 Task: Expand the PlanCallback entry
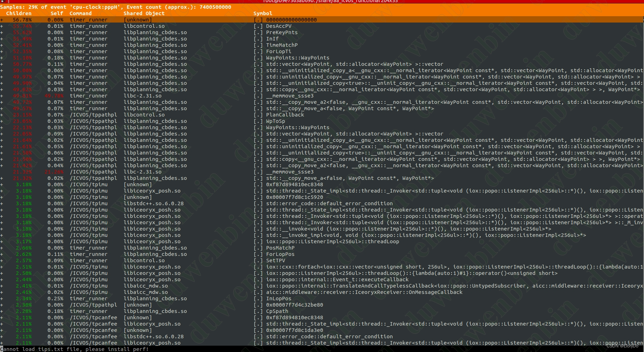3,115
